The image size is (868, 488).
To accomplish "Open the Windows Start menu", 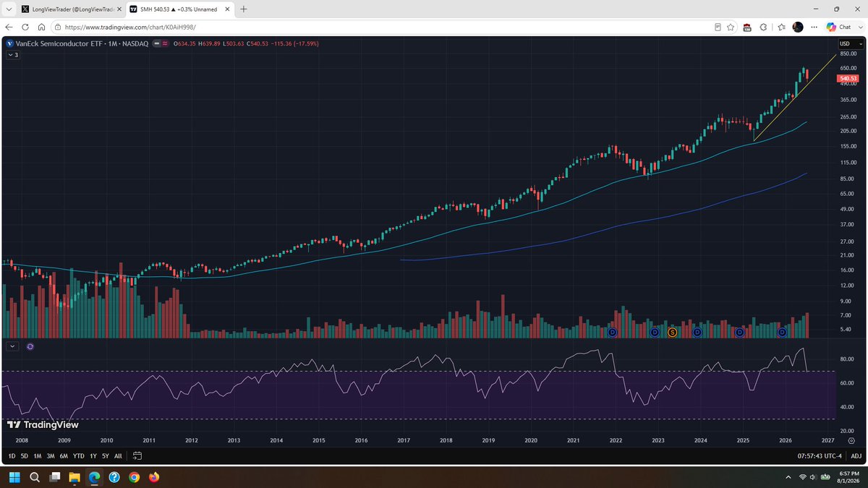I will pos(15,477).
